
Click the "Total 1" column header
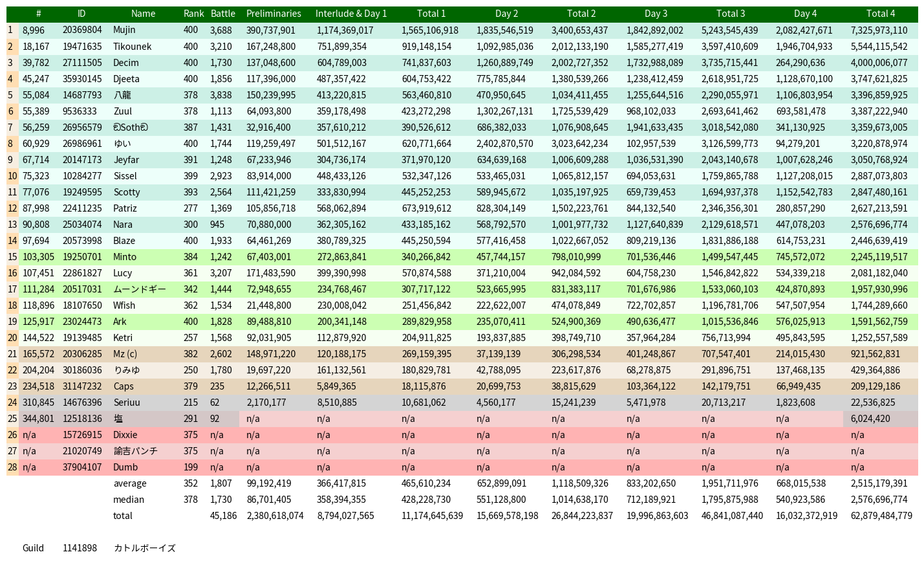[431, 14]
